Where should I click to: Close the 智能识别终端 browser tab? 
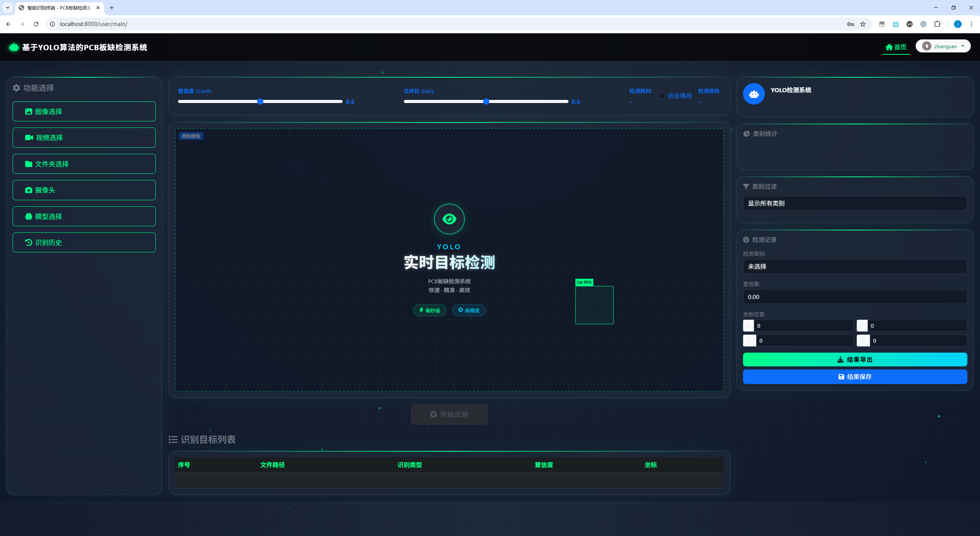[98, 8]
